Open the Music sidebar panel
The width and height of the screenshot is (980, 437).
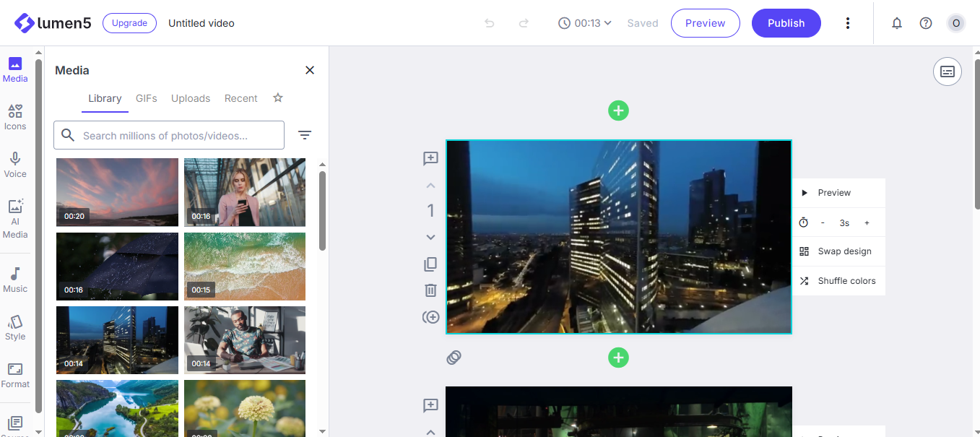(x=15, y=280)
